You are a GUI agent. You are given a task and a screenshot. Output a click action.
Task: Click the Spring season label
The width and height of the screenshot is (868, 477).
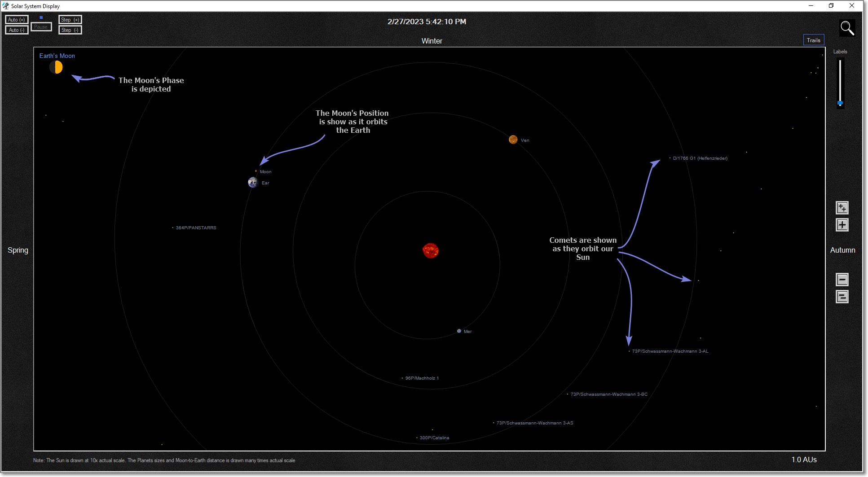tap(18, 250)
